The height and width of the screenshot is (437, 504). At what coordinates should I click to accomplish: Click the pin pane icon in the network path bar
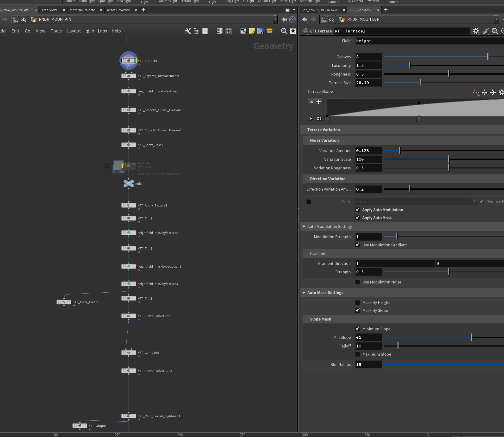click(284, 19)
